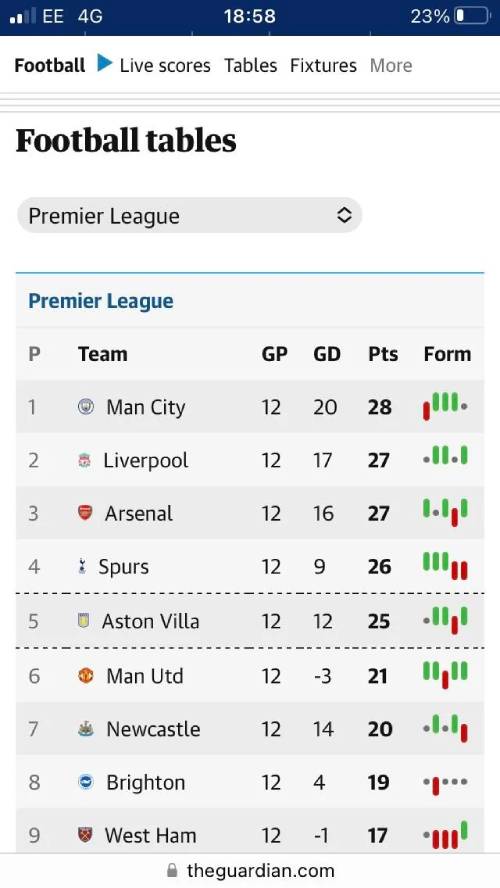500x888 pixels.
Task: Open the Live scores tab
Action: 165,66
